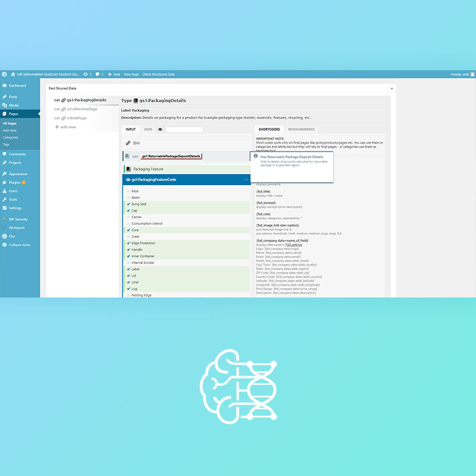Click Plugins update count badge
The width and height of the screenshot is (476, 476).
click(23, 183)
